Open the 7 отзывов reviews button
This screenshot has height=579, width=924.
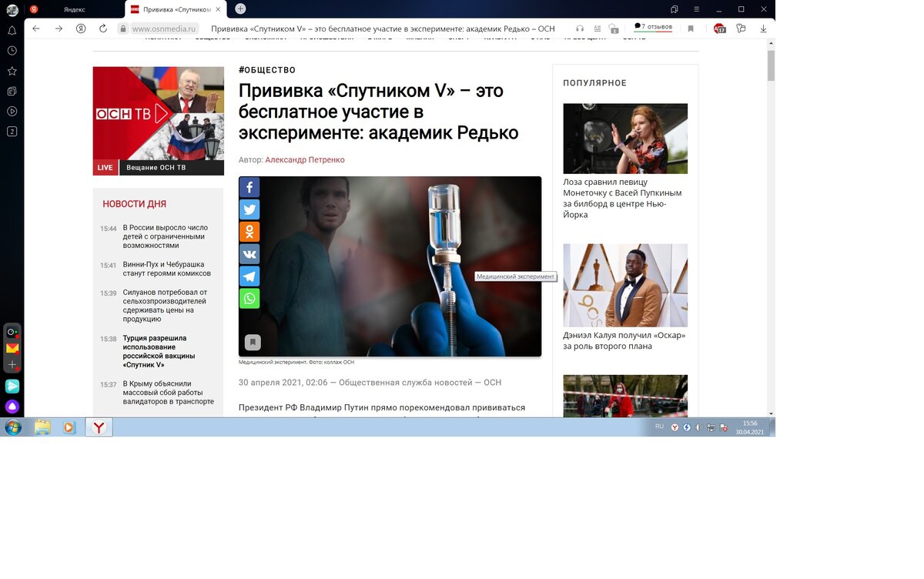(653, 28)
